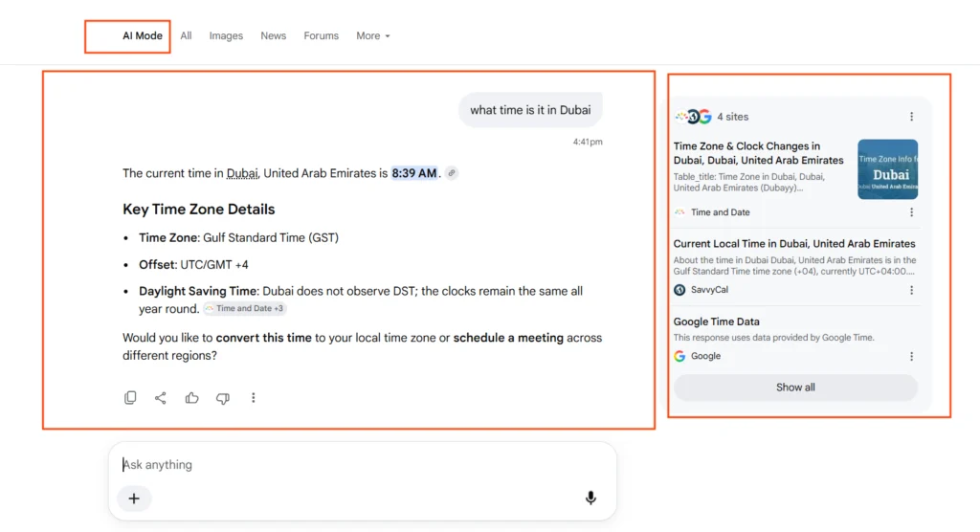This screenshot has width=980, height=532.
Task: Click the 'what time is it in Dubai' query bubble
Action: click(x=530, y=110)
